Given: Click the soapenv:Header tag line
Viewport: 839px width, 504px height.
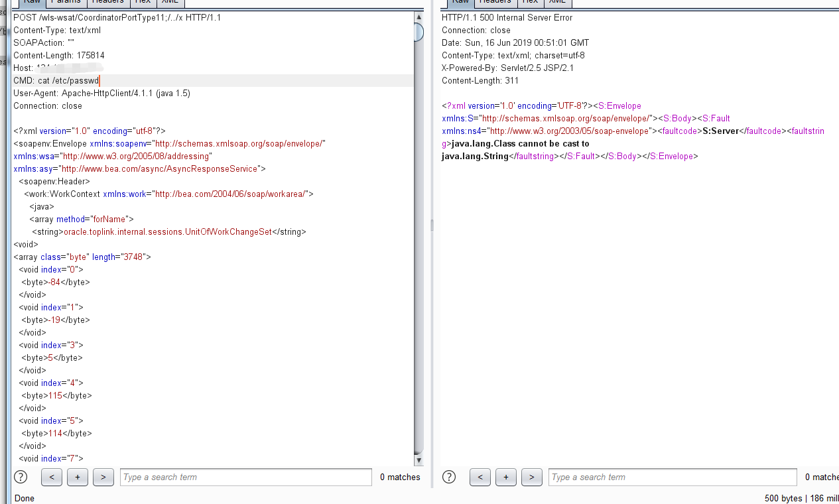Looking at the screenshot, I should [54, 181].
